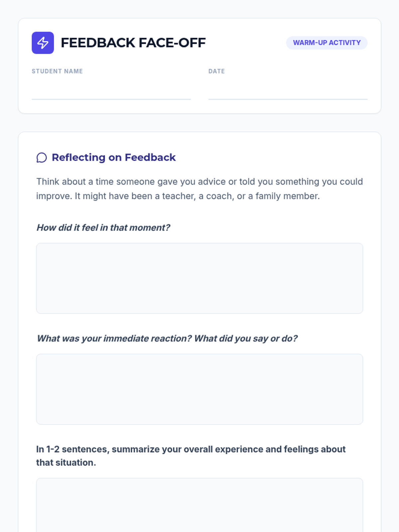Click the speech bubble icon beside Reflecting on Feedback
Viewport: 399px width, 532px height.
(x=42, y=158)
